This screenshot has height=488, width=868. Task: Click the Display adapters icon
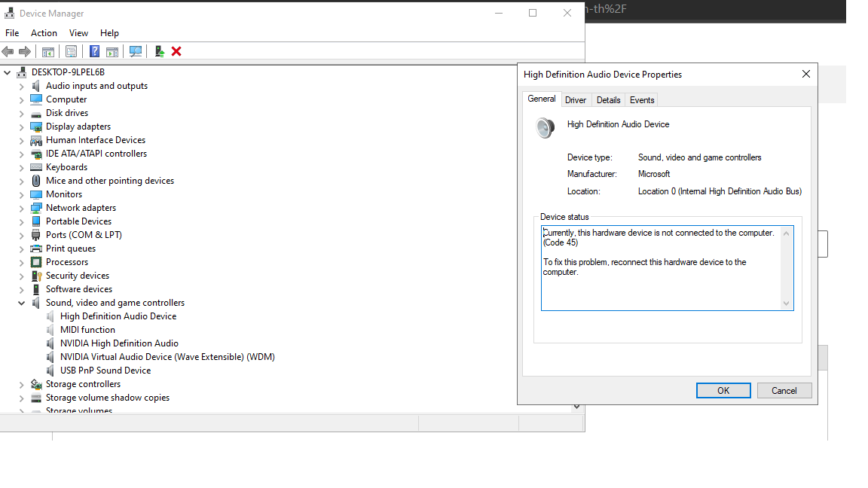pos(36,127)
